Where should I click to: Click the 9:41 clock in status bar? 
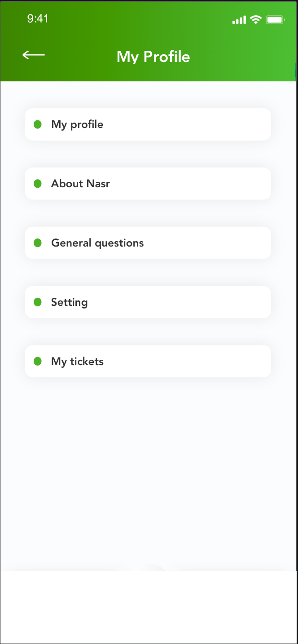point(38,19)
